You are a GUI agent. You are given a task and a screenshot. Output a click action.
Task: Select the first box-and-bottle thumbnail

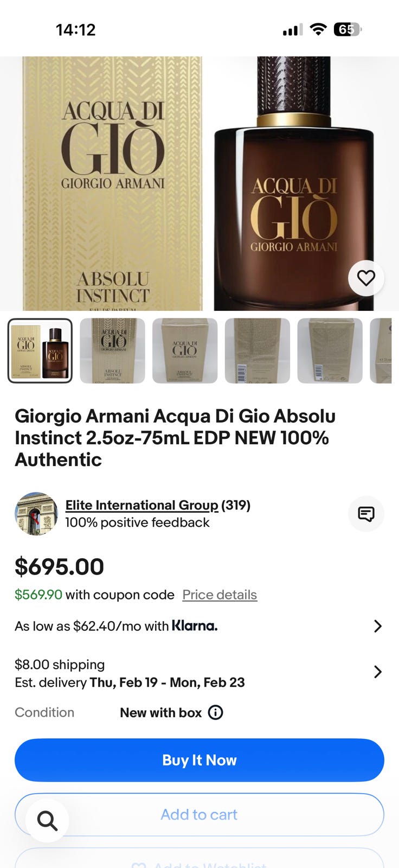click(40, 350)
